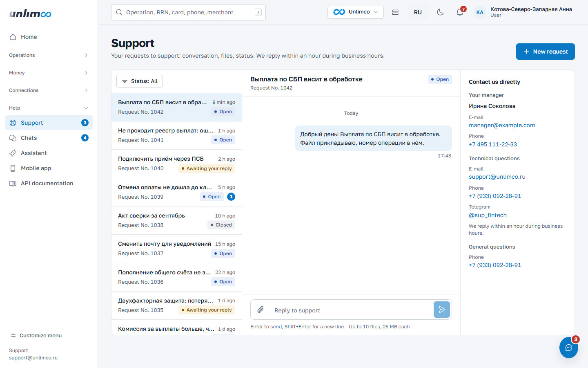The height and width of the screenshot is (368, 588).
Task: Call manager phone +7 495 111-22-33
Action: [493, 144]
